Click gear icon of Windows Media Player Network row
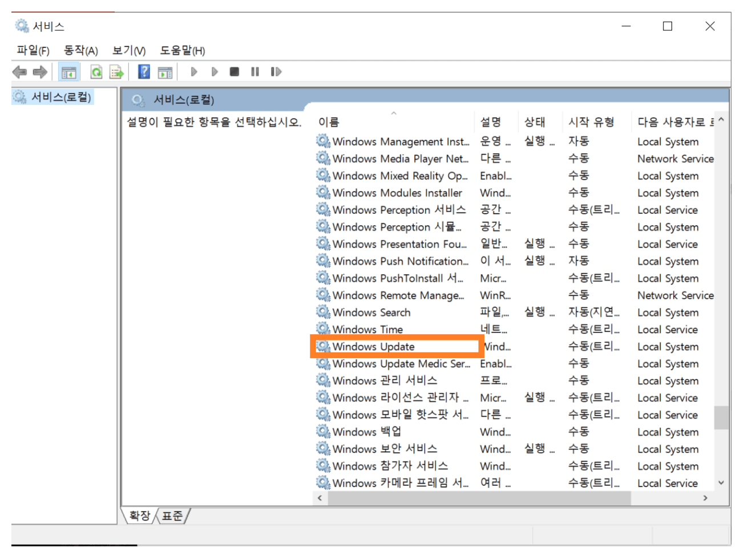The width and height of the screenshot is (744, 560). point(324,158)
